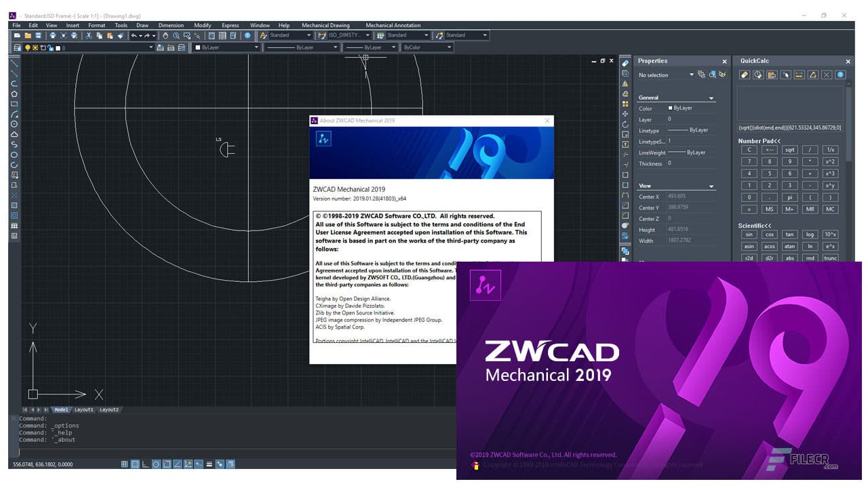Viewport: 868px width, 488px height.
Task: Open the QuickCalc scientific calculator square root function
Action: click(x=790, y=149)
